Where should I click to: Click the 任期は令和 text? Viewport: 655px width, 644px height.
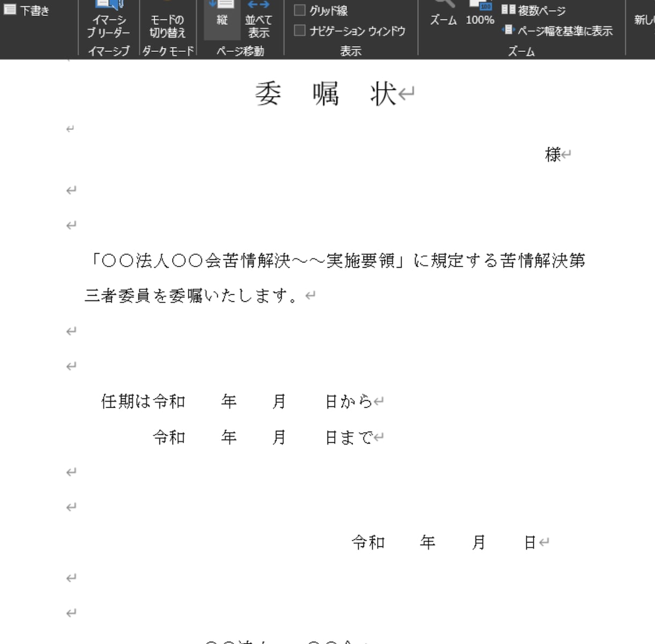click(143, 401)
